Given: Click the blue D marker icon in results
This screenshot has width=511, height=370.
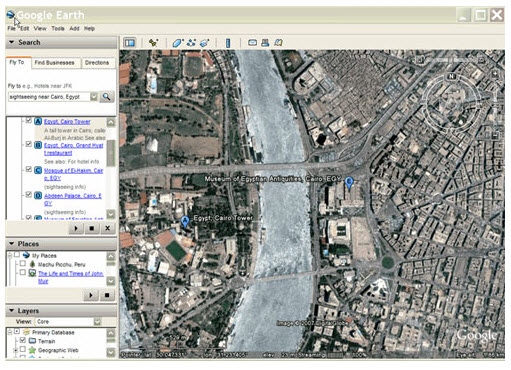Looking at the screenshot, I should point(38,195).
